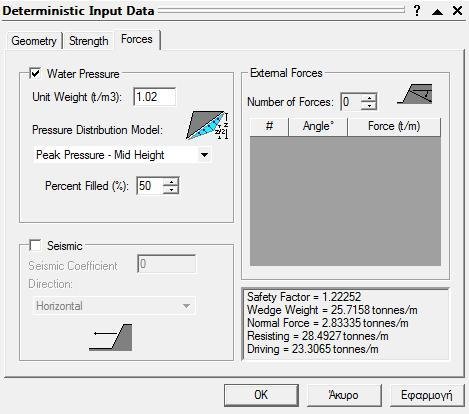Screen dimensions: 469x414
Task: Switch to the Strength tab
Action: coord(89,41)
